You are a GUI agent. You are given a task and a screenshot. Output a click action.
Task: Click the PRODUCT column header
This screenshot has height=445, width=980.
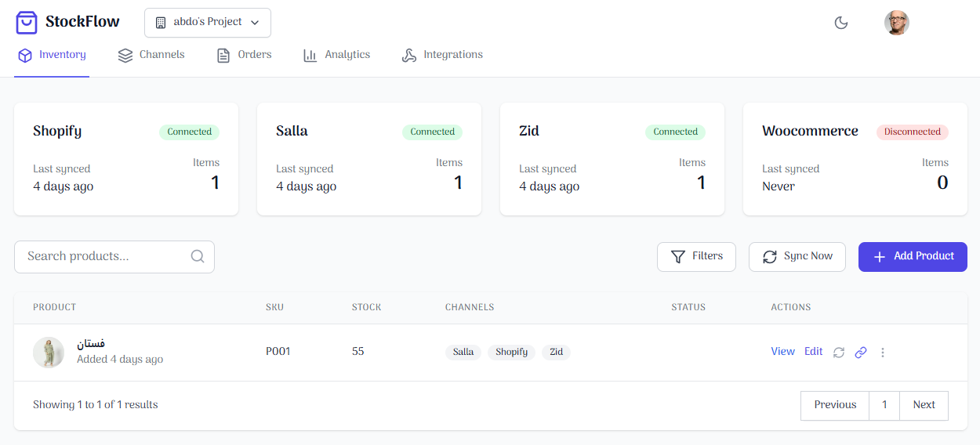tap(55, 308)
